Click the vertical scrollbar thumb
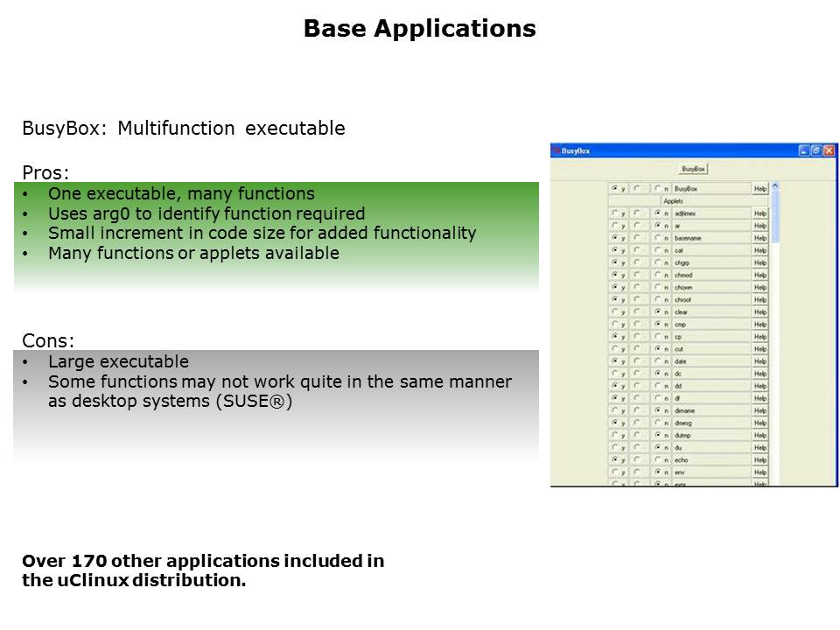This screenshot has width=840, height=630. point(774,214)
